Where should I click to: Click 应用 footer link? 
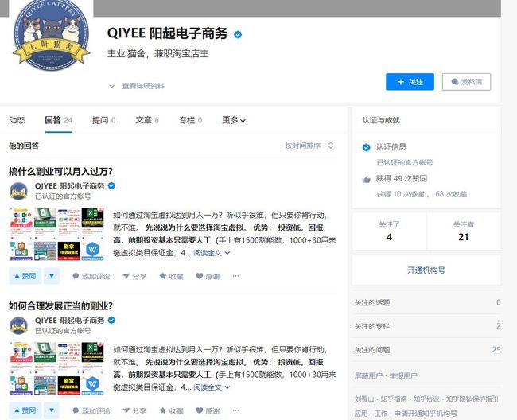point(361,414)
